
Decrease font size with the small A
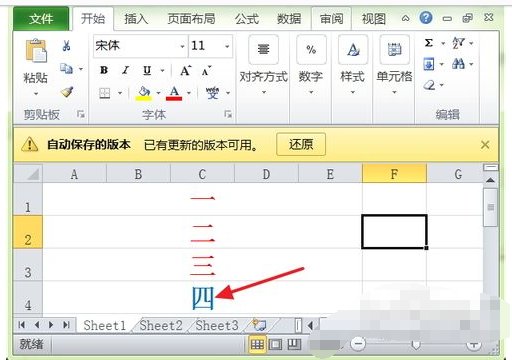point(206,71)
